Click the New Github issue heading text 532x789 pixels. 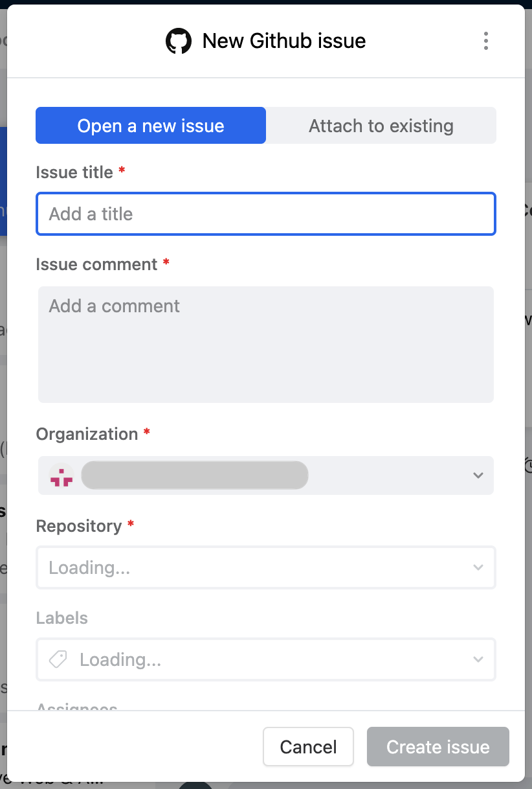(284, 41)
